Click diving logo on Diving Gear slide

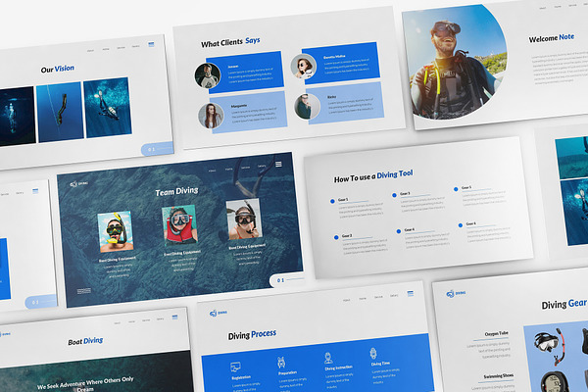[456, 293]
